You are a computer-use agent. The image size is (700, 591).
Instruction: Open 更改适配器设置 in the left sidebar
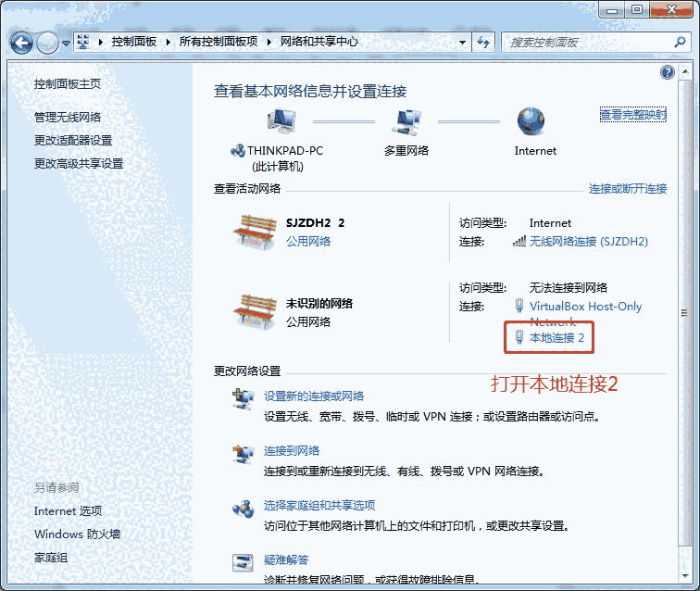click(x=73, y=140)
